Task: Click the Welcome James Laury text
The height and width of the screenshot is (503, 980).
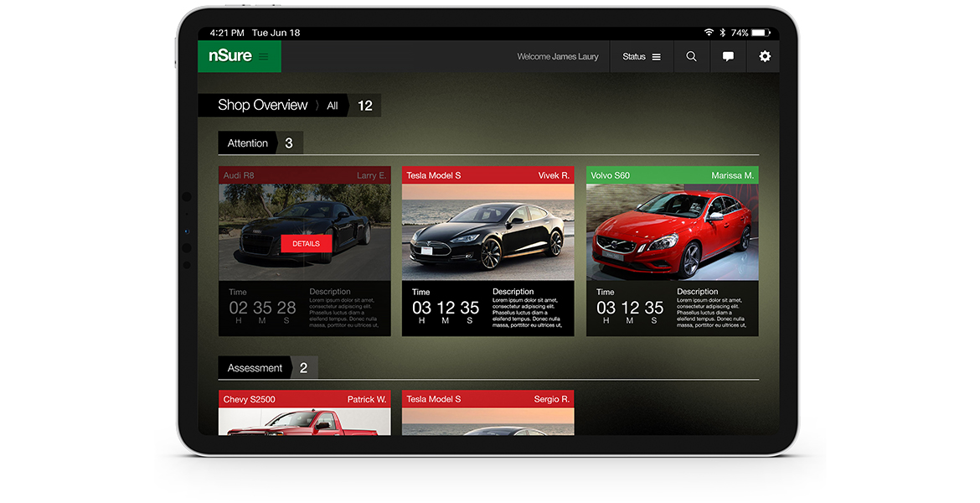Action: 558,56
